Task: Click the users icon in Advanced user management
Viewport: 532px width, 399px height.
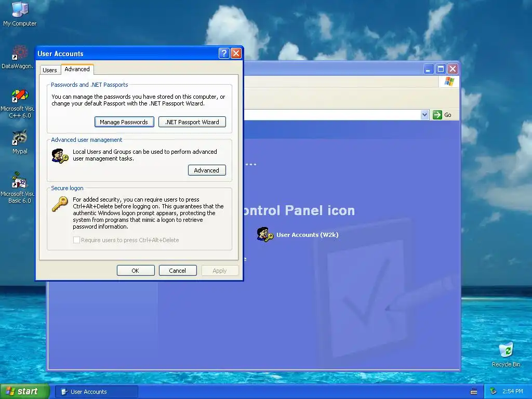Action: [x=60, y=156]
